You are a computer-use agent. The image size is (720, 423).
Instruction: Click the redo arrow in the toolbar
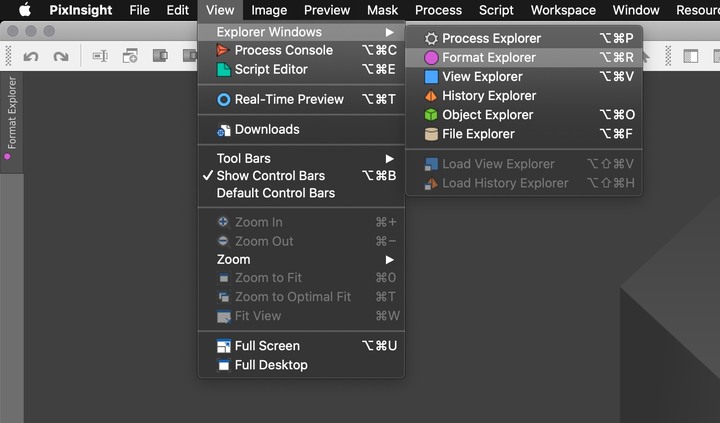(61, 56)
